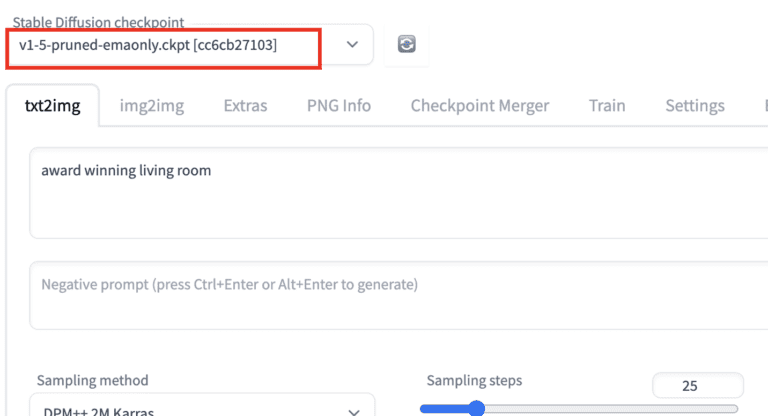Switch to the Train tab

pos(607,105)
